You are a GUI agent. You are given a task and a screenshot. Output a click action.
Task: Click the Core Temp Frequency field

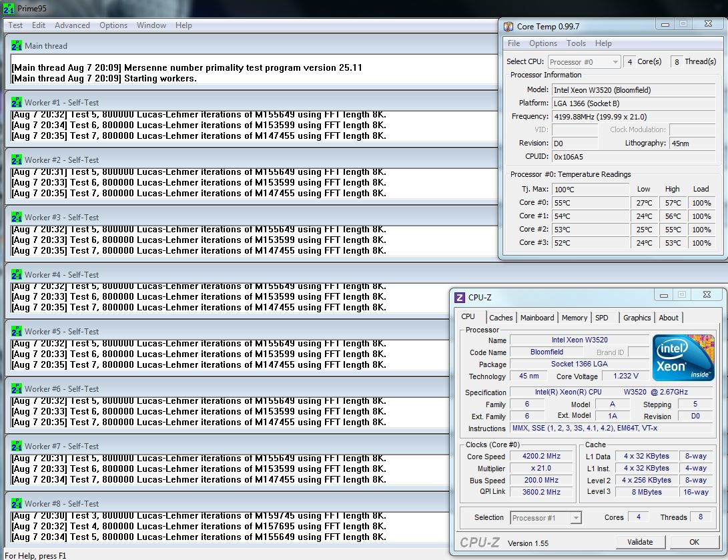[x=633, y=117]
